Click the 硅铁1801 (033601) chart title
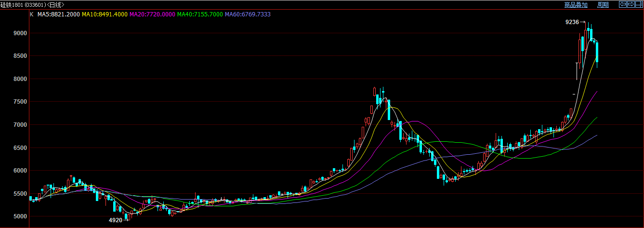The width and height of the screenshot is (644, 228). tap(32, 5)
